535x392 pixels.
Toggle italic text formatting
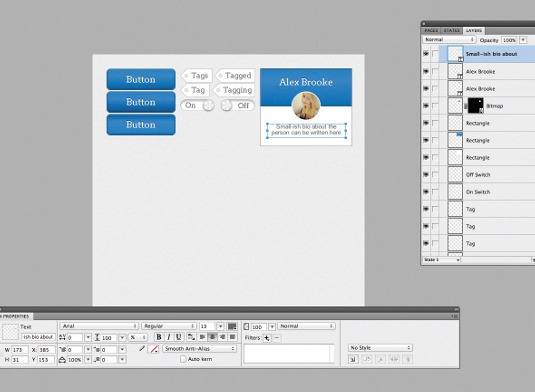(169, 337)
